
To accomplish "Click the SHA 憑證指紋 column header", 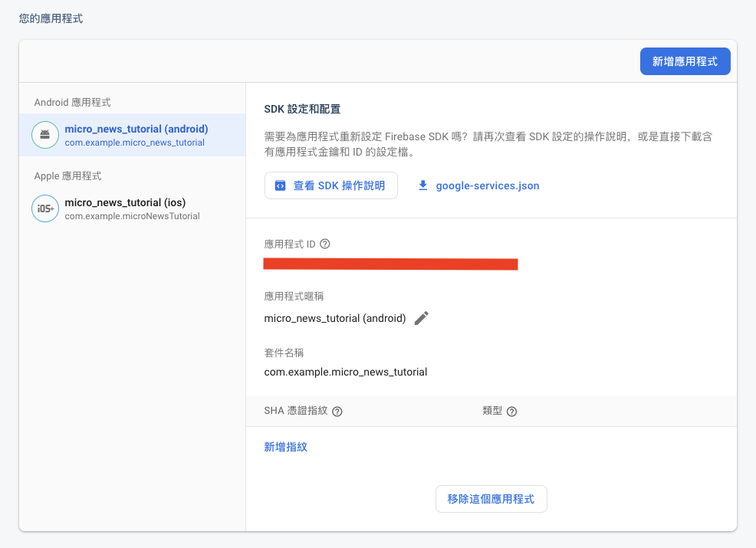I will [x=295, y=411].
